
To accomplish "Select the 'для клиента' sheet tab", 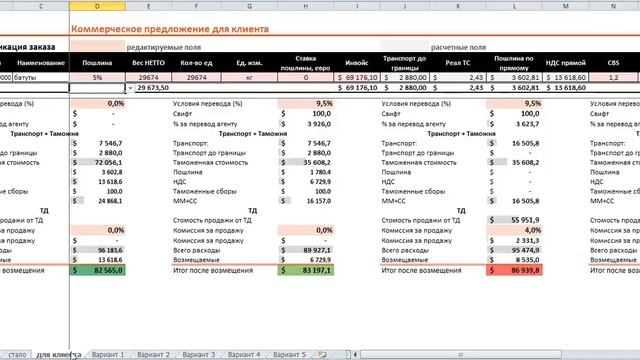I will [x=58, y=354].
